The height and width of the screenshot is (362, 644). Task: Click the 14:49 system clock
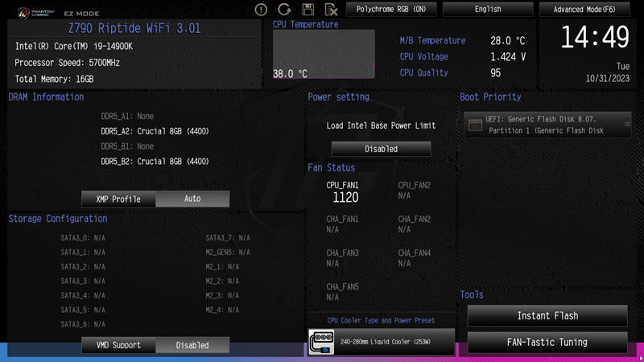tap(594, 37)
